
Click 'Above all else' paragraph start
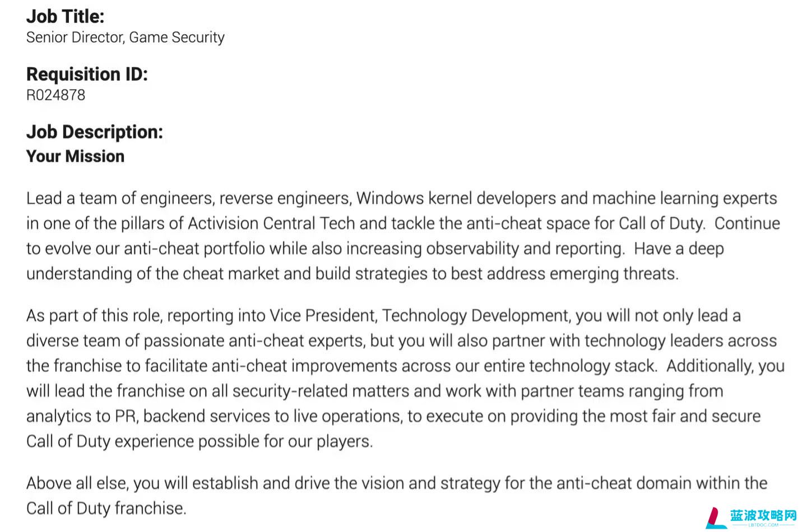click(x=77, y=483)
